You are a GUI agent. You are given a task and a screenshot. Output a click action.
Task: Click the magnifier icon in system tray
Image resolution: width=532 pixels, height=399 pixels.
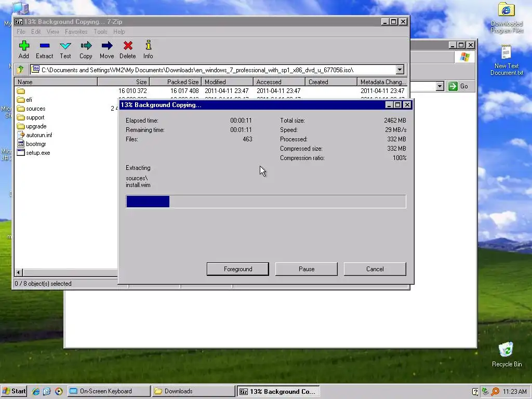495,392
